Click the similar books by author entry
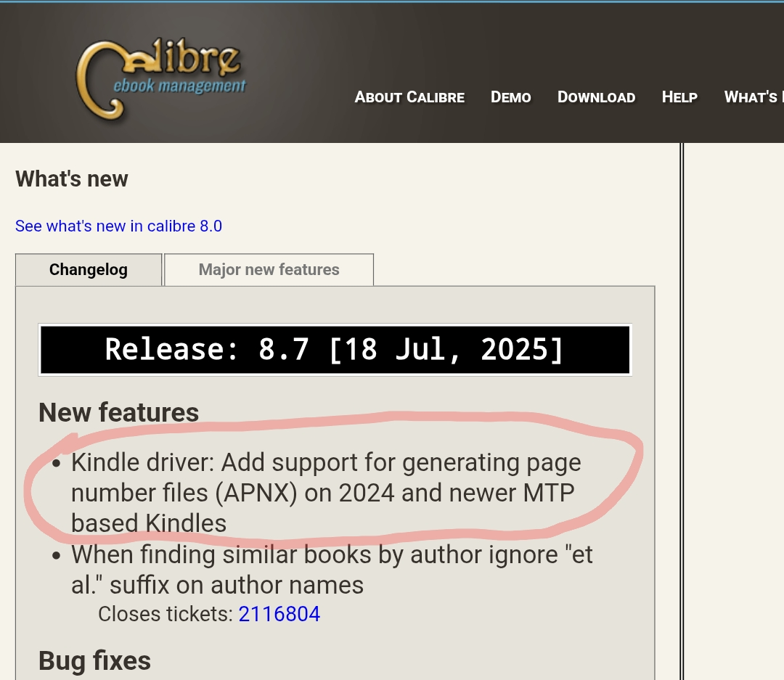The height and width of the screenshot is (680, 784). 332,570
